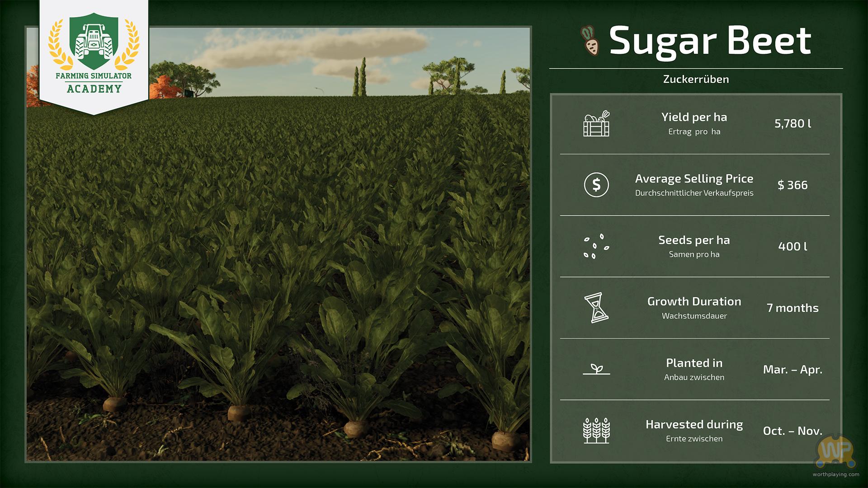Select the Yield per ha label
868x488 pixels.
coord(694,117)
